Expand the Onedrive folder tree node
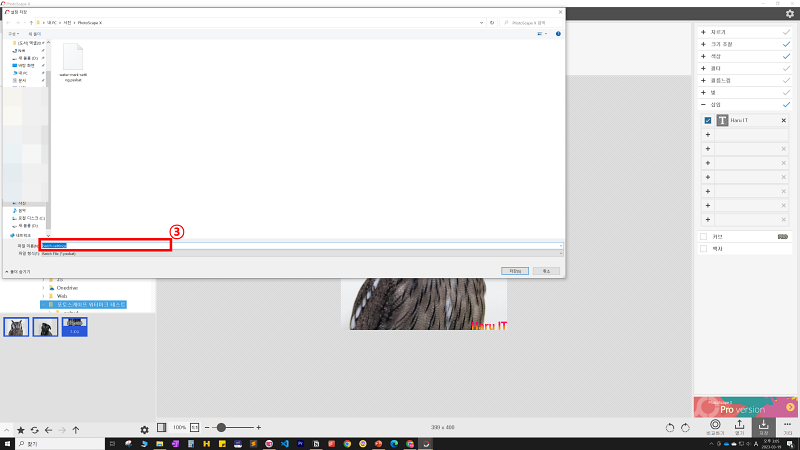Viewport: 800px width, 450px height. pos(43,288)
